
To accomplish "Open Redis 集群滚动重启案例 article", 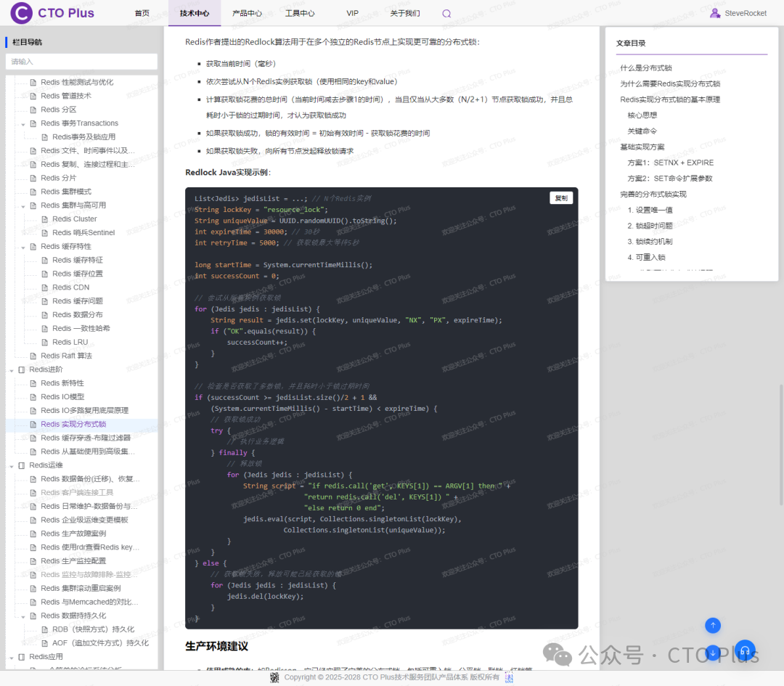I will coord(81,589).
